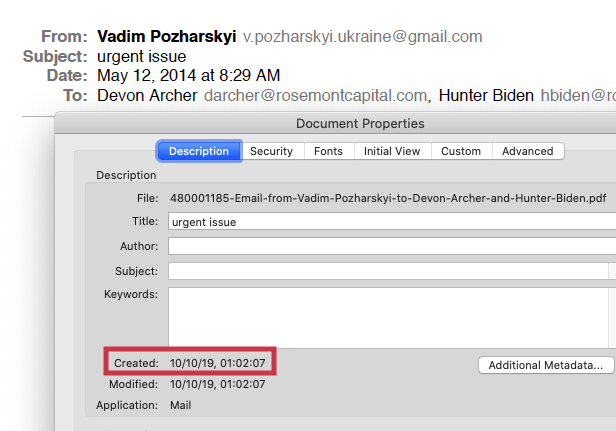Click the Title field containing 'urgent issue'
616x431 pixels.
[x=390, y=222]
